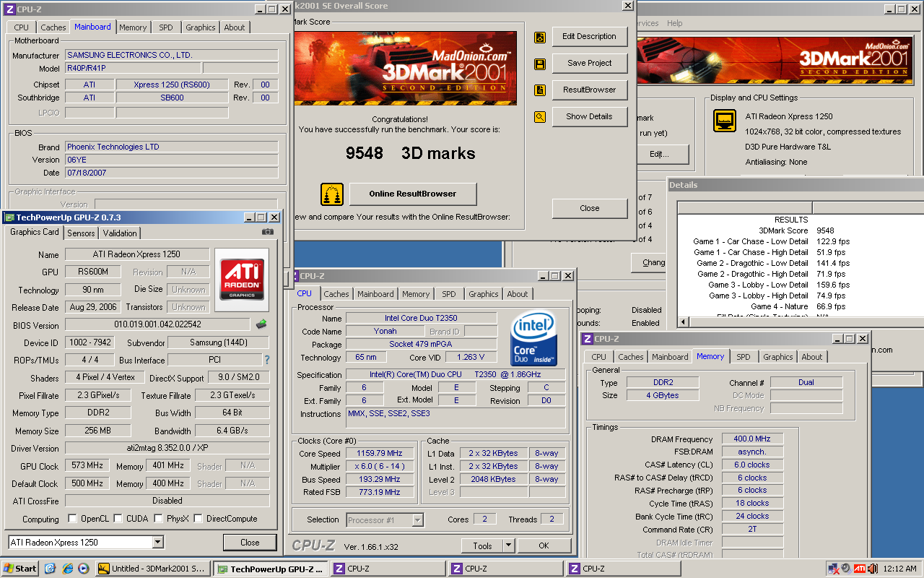Screen dimensions: 924x578
Task: Open the Start menu
Action: tap(20, 569)
